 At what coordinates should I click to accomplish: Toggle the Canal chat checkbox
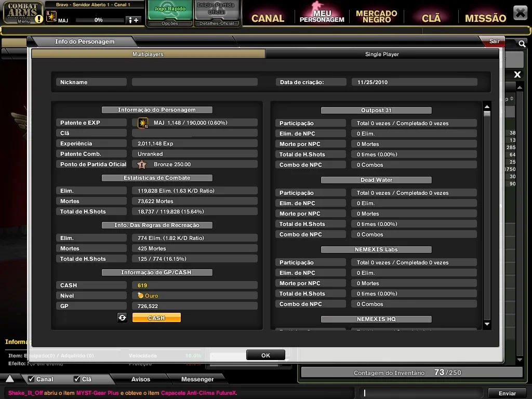(31, 379)
